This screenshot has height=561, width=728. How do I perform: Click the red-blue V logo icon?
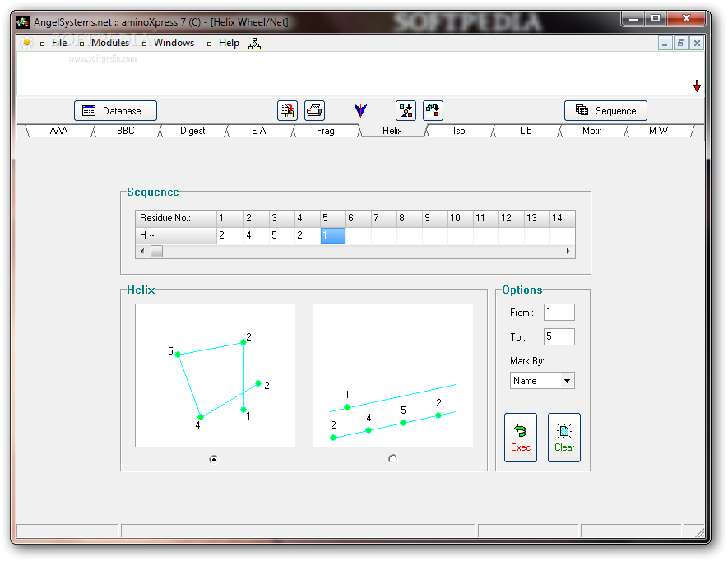click(x=360, y=110)
